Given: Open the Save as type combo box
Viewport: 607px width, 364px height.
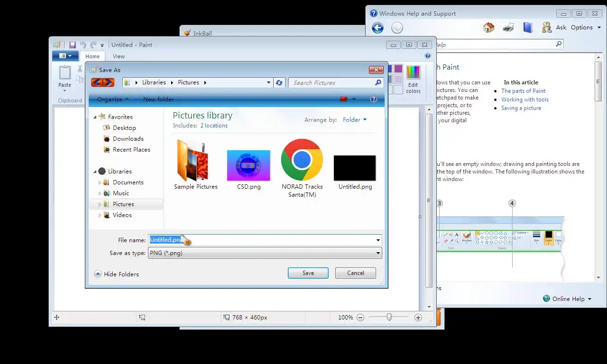Looking at the screenshot, I should 265,253.
